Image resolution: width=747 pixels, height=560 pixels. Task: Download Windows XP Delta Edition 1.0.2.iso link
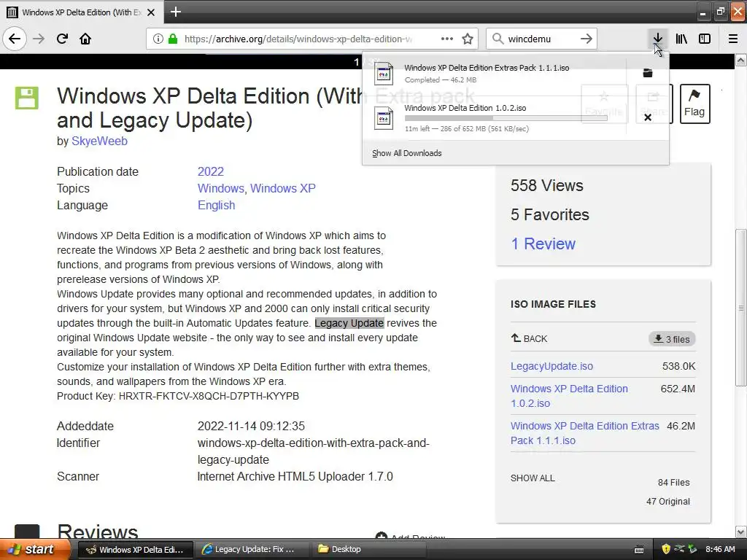click(x=569, y=396)
